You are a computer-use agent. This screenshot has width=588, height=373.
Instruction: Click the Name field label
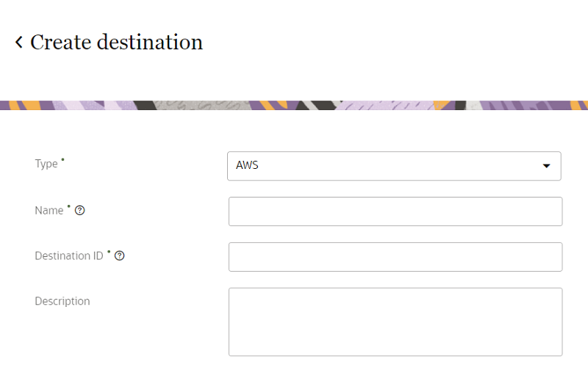[49, 211]
